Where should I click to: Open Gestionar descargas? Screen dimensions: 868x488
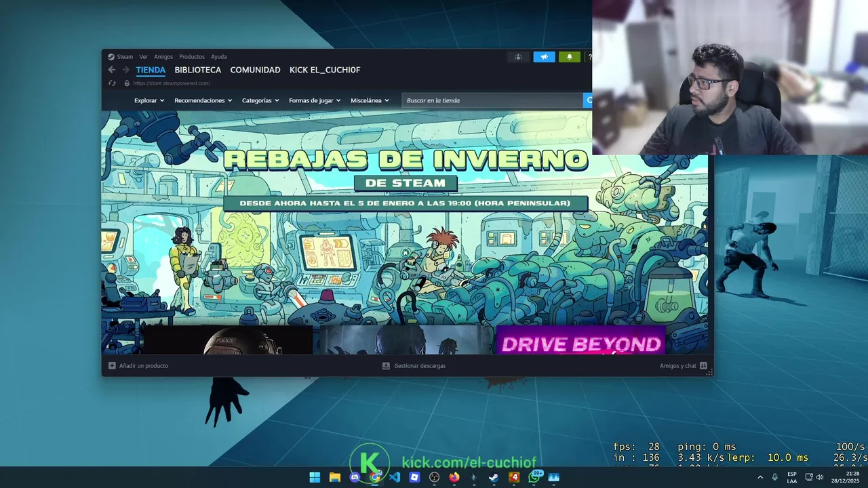(x=414, y=366)
